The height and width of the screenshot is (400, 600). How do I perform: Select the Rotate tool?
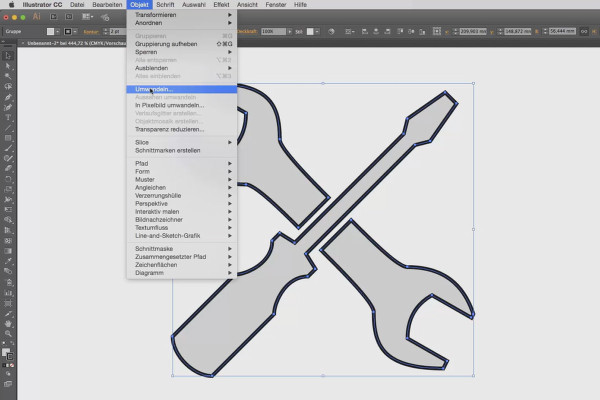pos(8,179)
